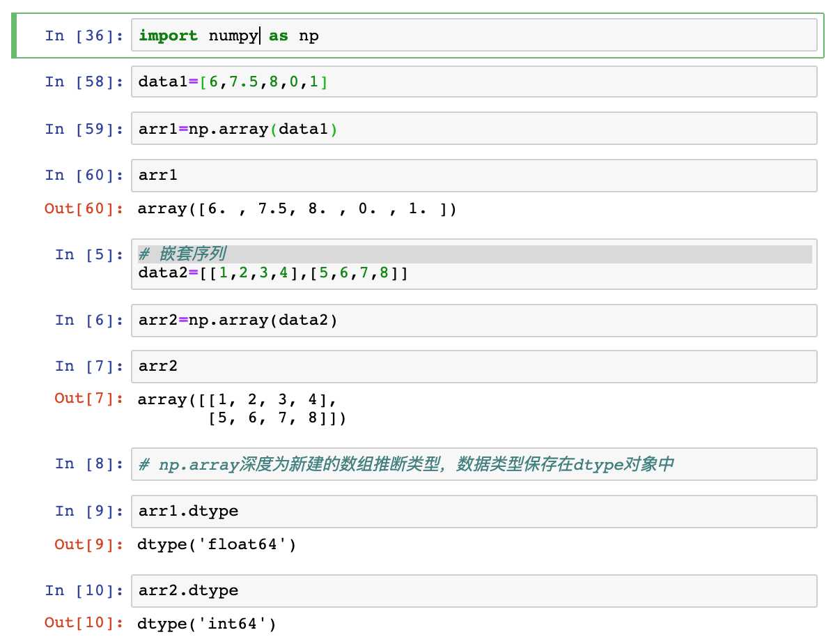Click the In [7] prompt label
The image size is (840, 637).
pyautogui.click(x=89, y=367)
